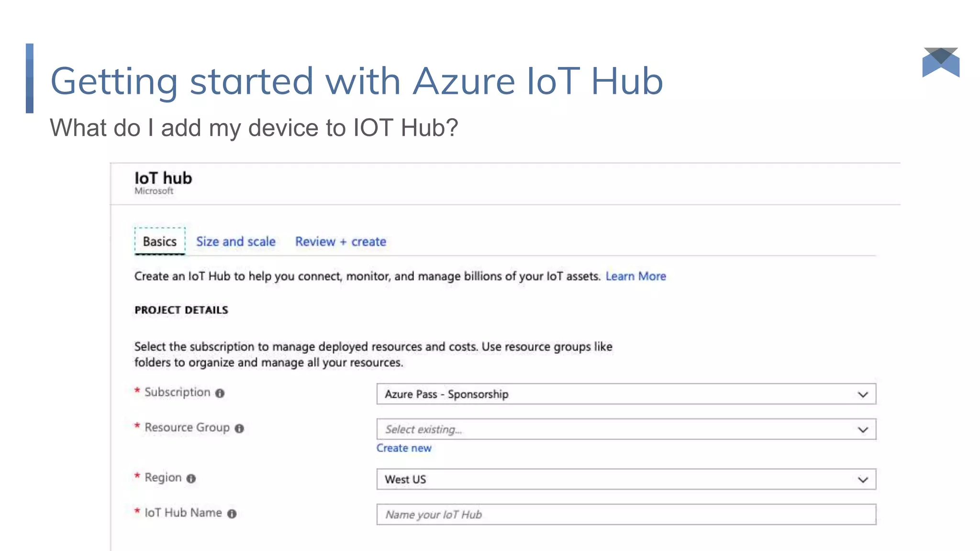This screenshot has height=551, width=980.
Task: Show Region info icon
Action: pos(191,478)
